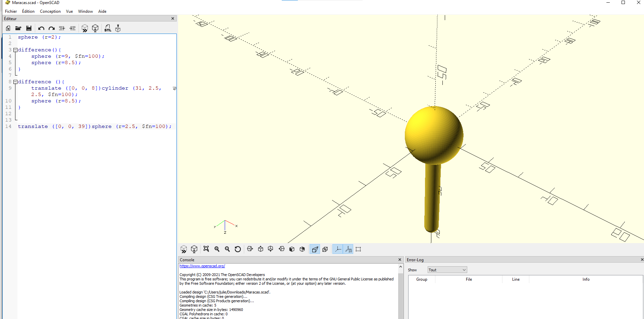Collapse the first difference() block at line 3
This screenshot has width=644, height=319.
coord(15,50)
